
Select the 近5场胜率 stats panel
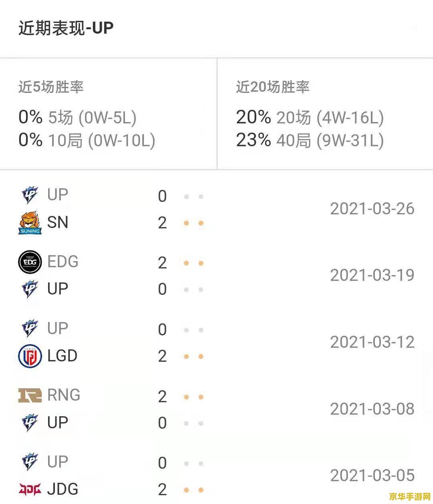(x=108, y=114)
